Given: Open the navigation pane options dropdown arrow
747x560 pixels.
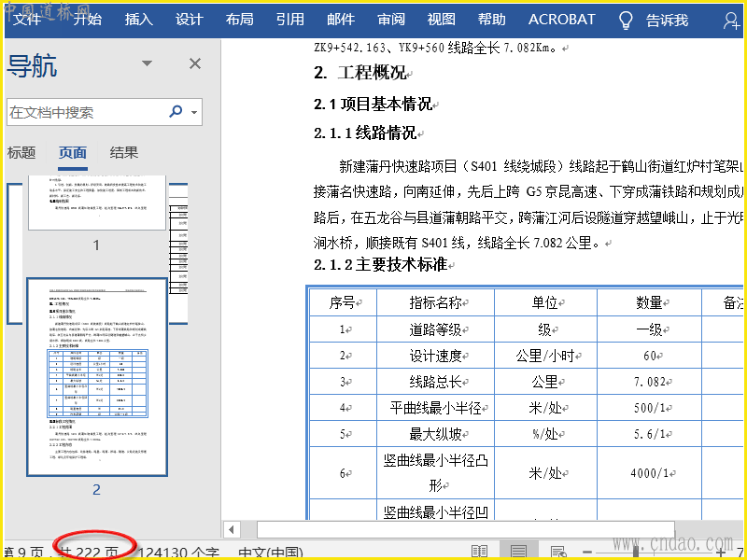Looking at the screenshot, I should click(147, 63).
